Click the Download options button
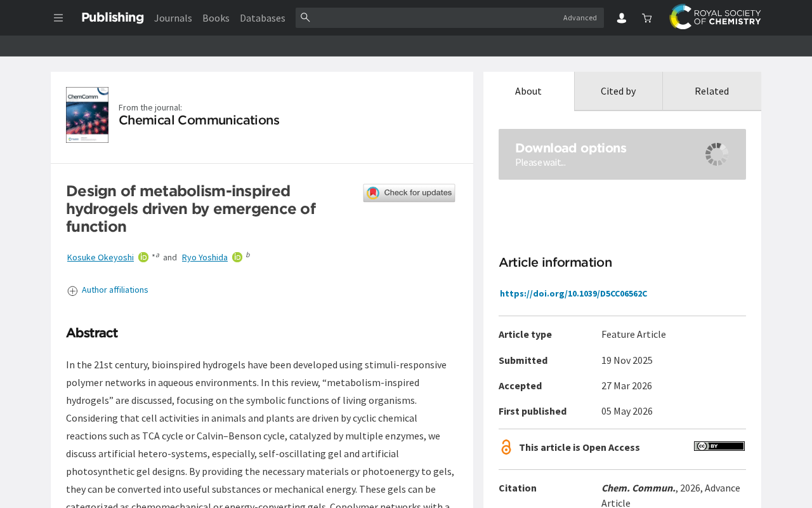 coord(622,154)
